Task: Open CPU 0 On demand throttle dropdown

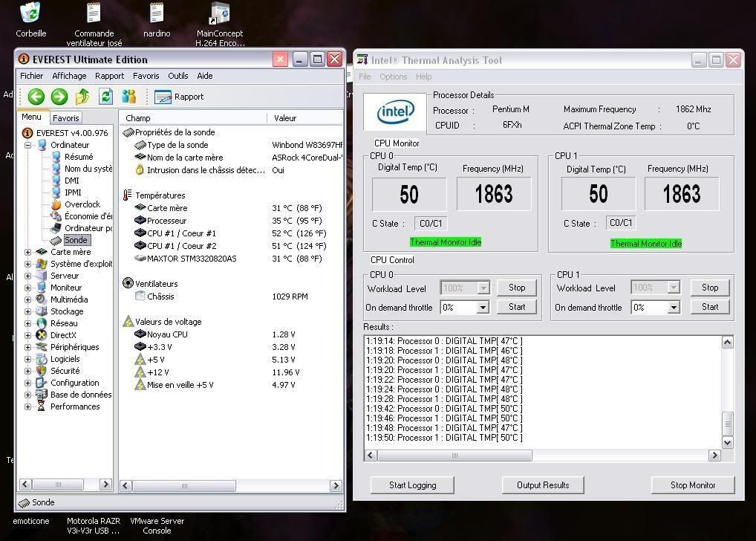Action: [483, 308]
